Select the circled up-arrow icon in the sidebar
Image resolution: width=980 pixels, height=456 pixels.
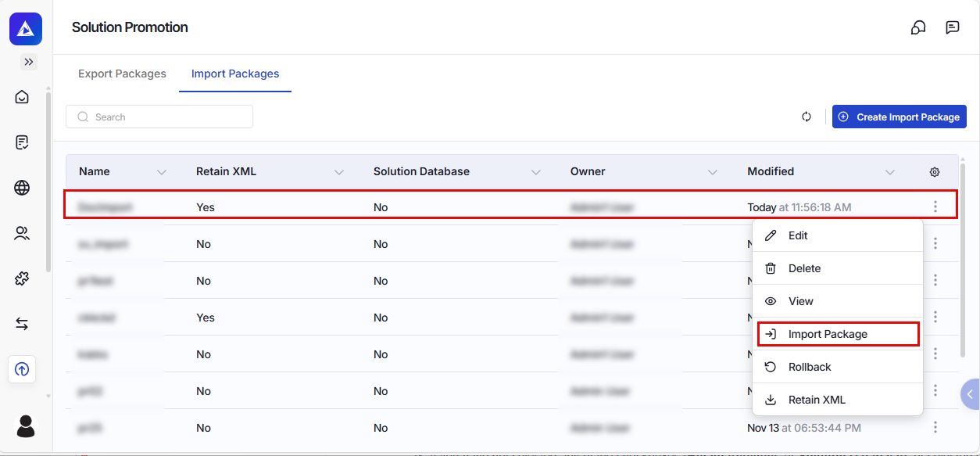[22, 369]
